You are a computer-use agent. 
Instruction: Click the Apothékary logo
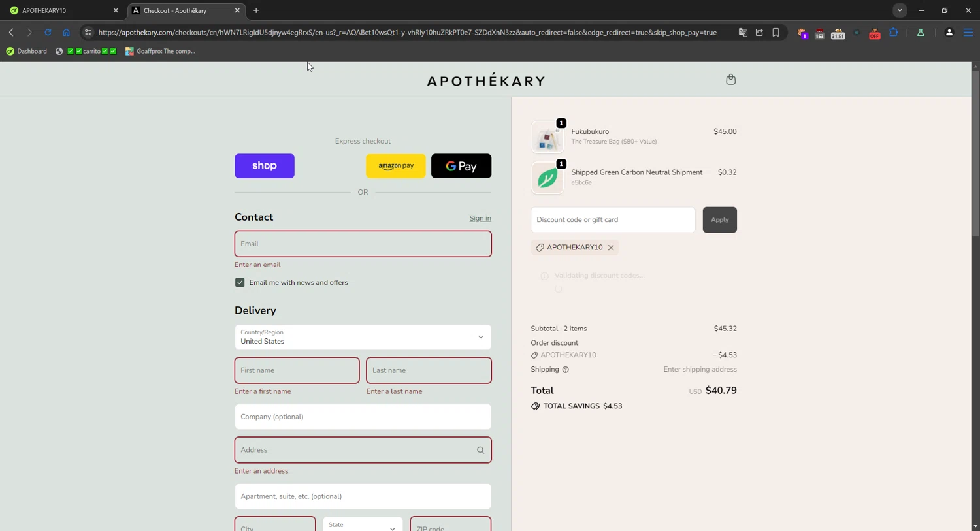(x=486, y=80)
